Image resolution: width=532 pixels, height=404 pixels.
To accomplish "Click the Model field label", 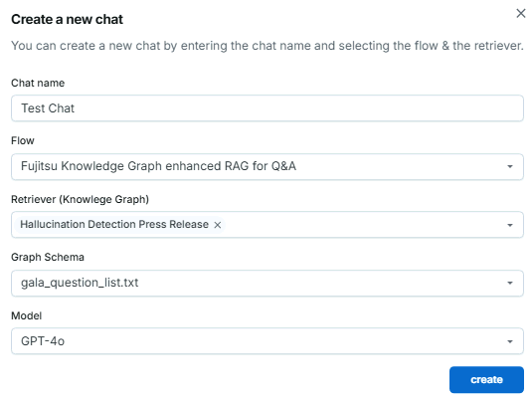I will tap(26, 315).
